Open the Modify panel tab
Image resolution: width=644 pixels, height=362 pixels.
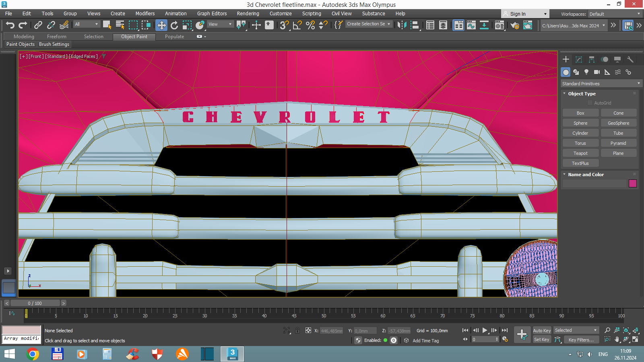click(x=579, y=60)
